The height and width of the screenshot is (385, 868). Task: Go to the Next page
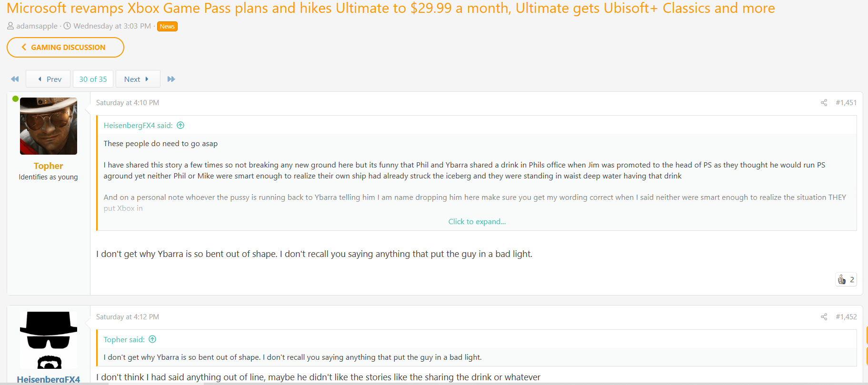point(137,79)
